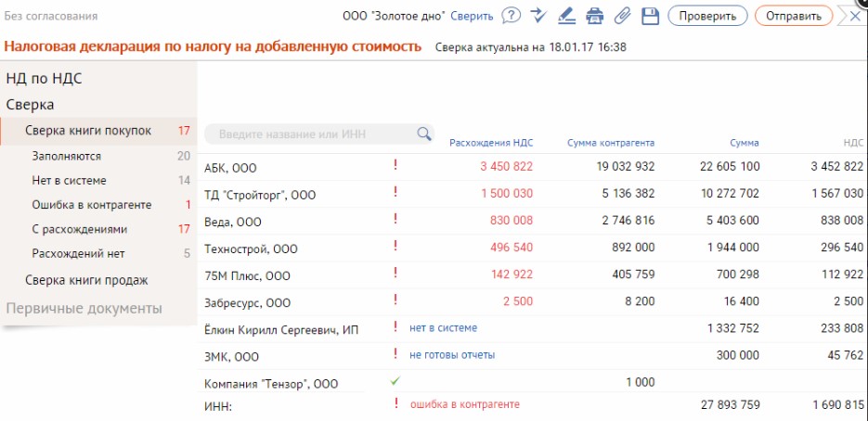Print the declaration with the printer icon
This screenshot has height=421, width=868.
tap(594, 16)
